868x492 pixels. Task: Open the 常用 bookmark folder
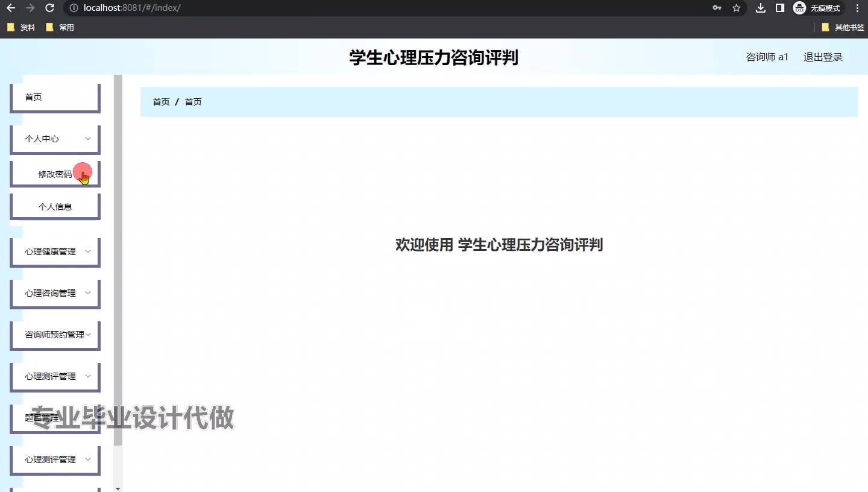pos(60,27)
